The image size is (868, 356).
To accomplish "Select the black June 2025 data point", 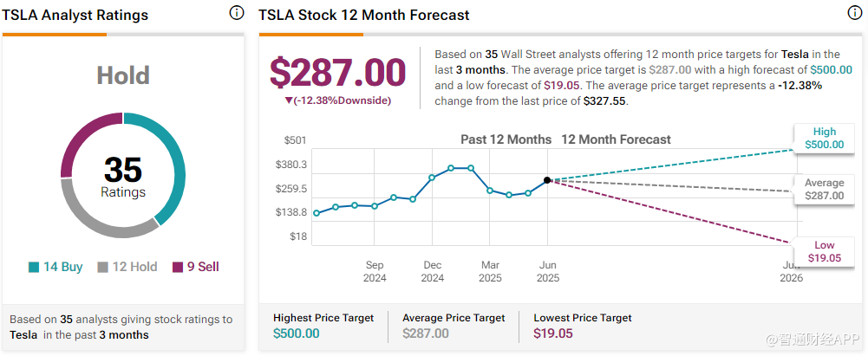I will (x=547, y=180).
